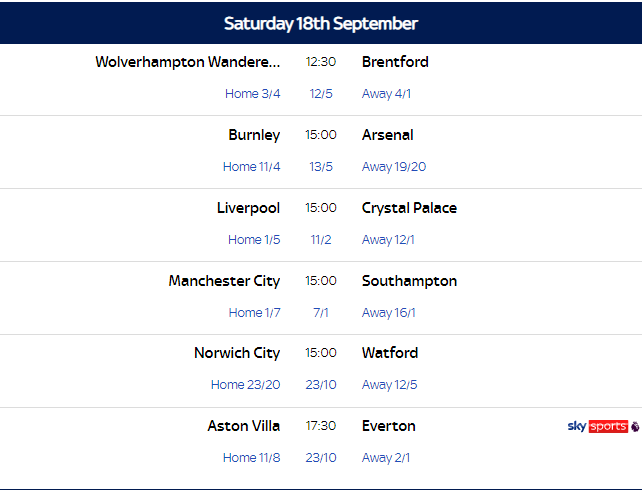The height and width of the screenshot is (490, 644).
Task: Click the Sky Sports logo icon
Action: pyautogui.click(x=598, y=426)
